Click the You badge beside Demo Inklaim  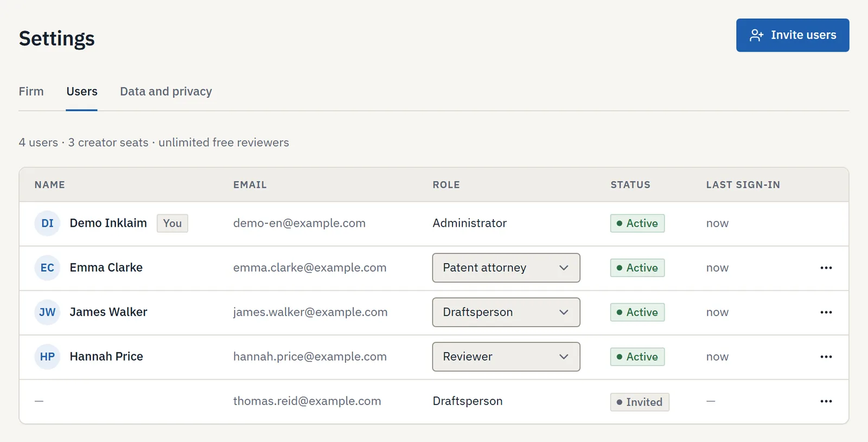173,223
